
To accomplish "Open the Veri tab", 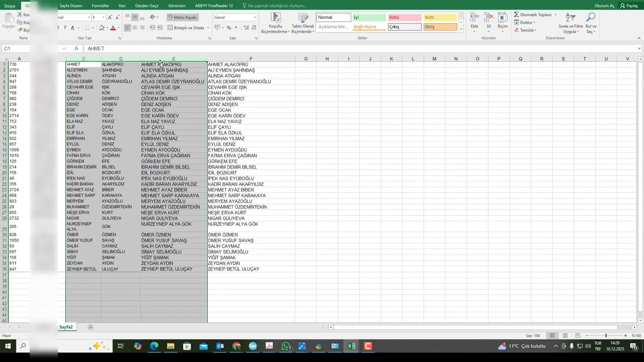I will coord(122,6).
